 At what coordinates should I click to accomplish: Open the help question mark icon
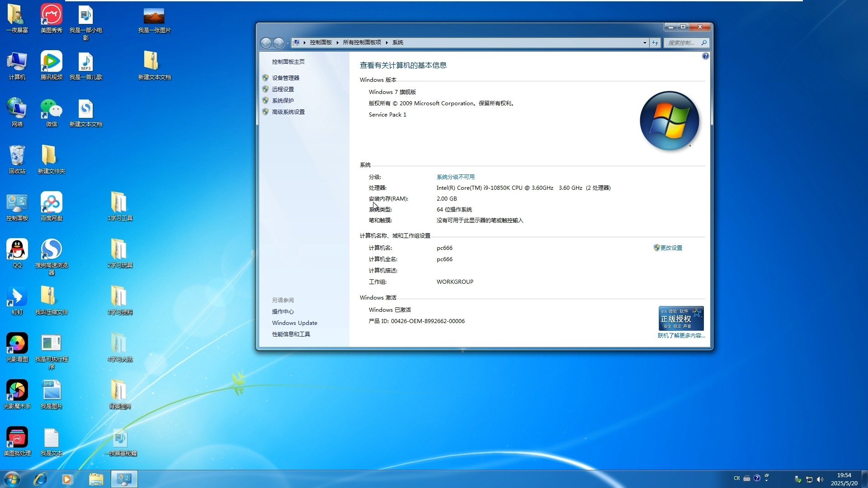tap(705, 56)
